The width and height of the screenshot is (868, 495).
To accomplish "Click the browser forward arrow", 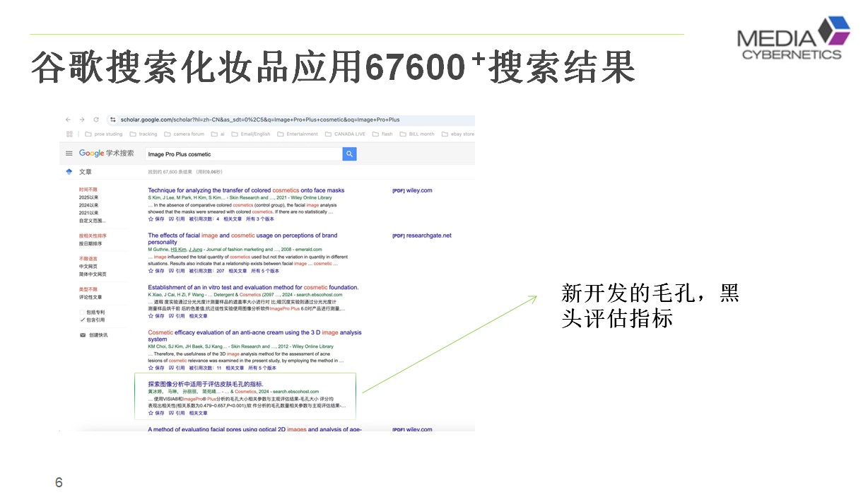I will (81, 120).
